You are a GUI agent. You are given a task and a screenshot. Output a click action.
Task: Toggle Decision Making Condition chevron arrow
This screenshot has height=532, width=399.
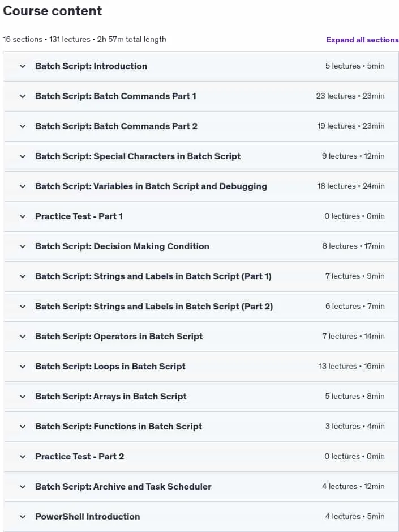coord(23,246)
